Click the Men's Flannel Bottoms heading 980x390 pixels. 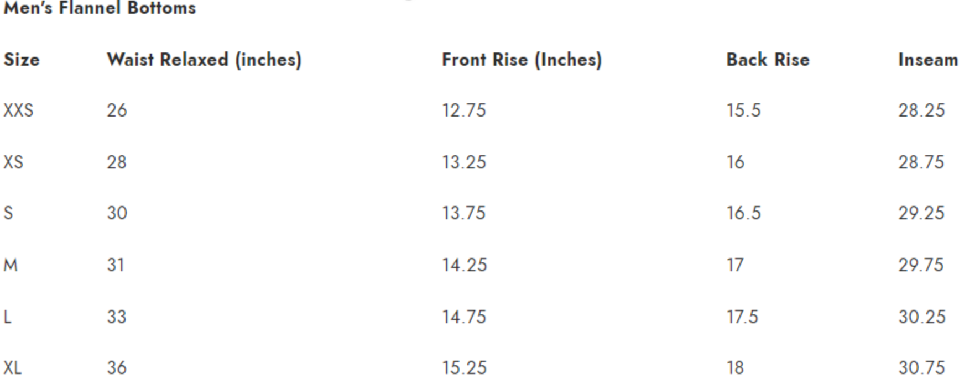[x=100, y=8]
